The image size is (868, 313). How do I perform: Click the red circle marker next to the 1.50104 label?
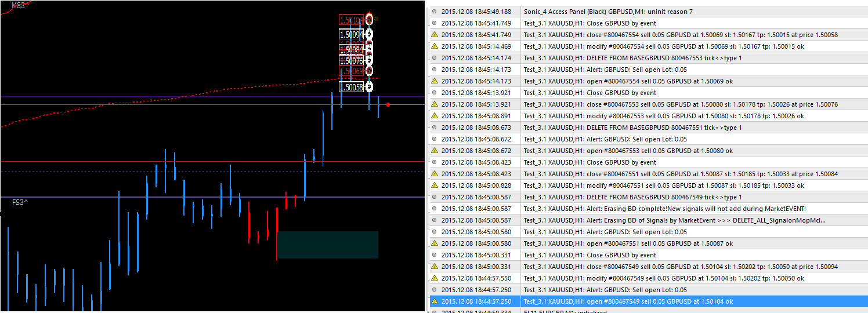tap(369, 20)
